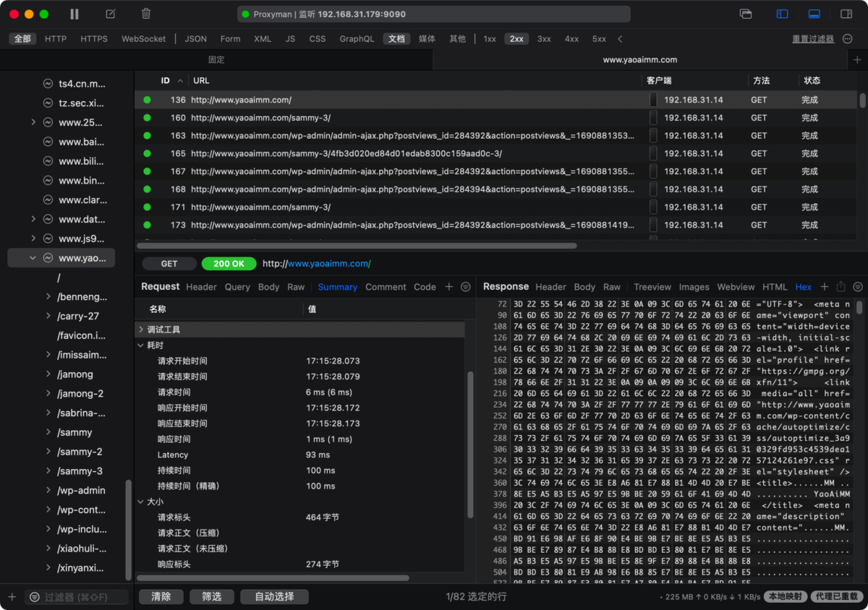Toggle the right panel layout icon
Viewport: 868px width, 610px height.
pyautogui.click(x=846, y=14)
